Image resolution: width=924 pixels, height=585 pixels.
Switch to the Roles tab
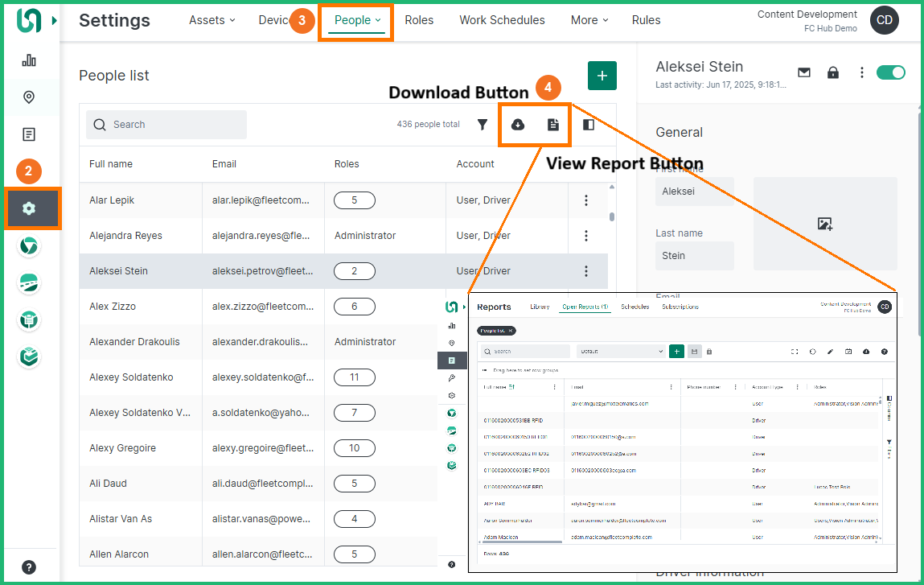[x=419, y=20]
